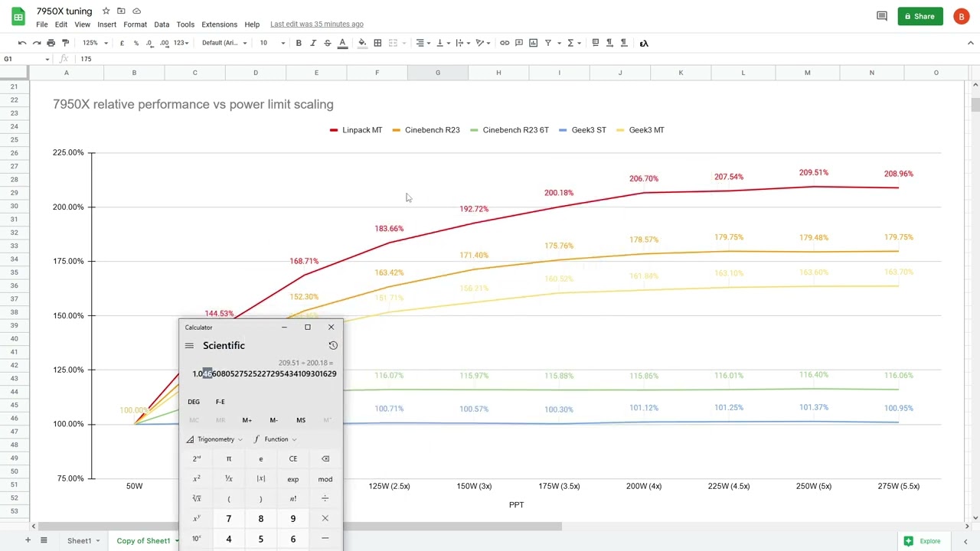This screenshot has width=980, height=551.
Task: Open the Insert menu
Action: coord(107,24)
